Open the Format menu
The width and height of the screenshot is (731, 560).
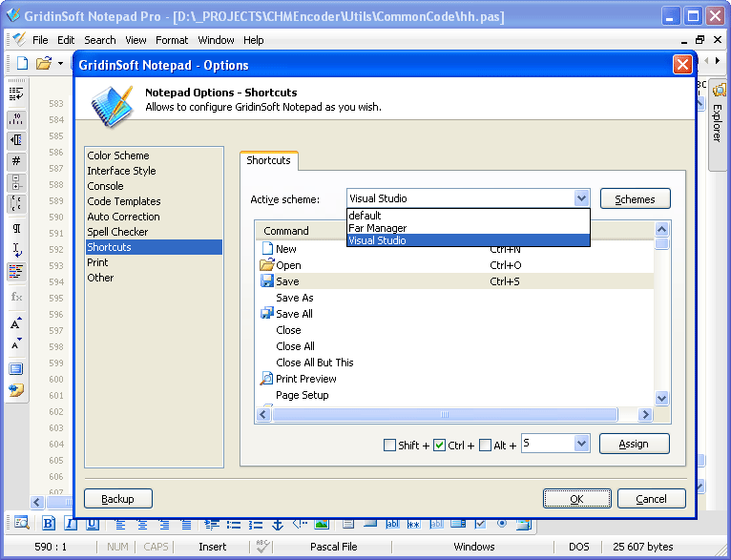coord(172,40)
